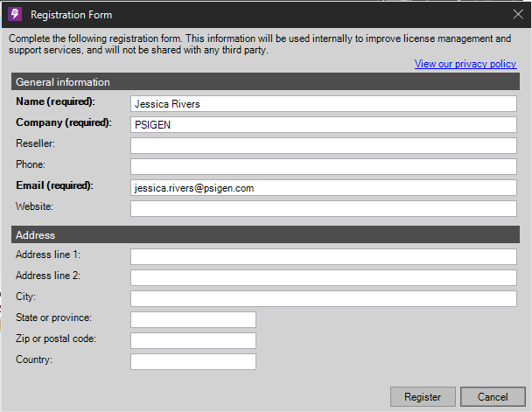Focus the City input field
The width and height of the screenshot is (532, 412).
coord(324,299)
